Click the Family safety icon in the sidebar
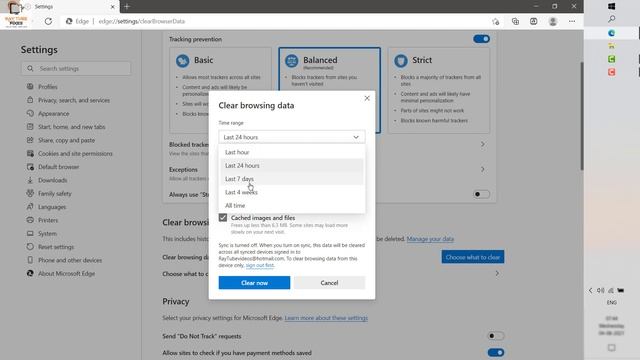Screen dimensions: 640x360 tap(30, 193)
